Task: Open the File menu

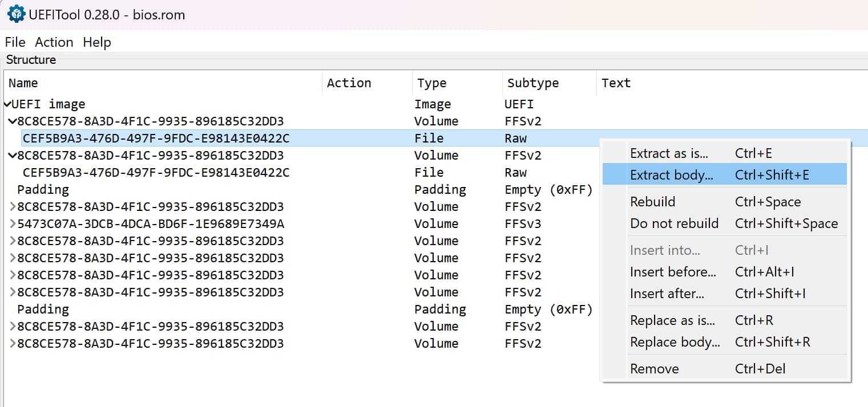Action: tap(15, 42)
